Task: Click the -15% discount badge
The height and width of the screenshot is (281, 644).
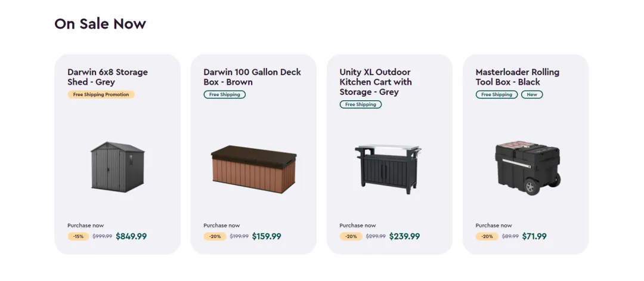Action: coord(78,237)
